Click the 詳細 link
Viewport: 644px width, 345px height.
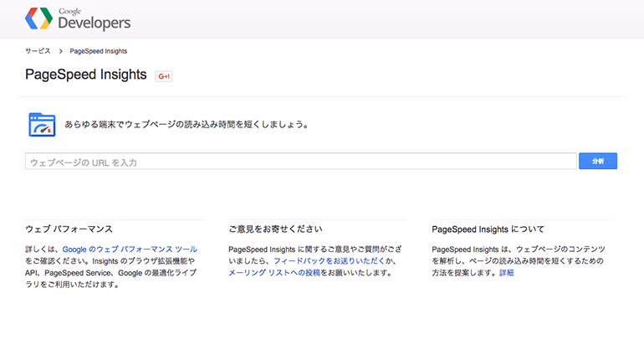pyautogui.click(x=506, y=273)
